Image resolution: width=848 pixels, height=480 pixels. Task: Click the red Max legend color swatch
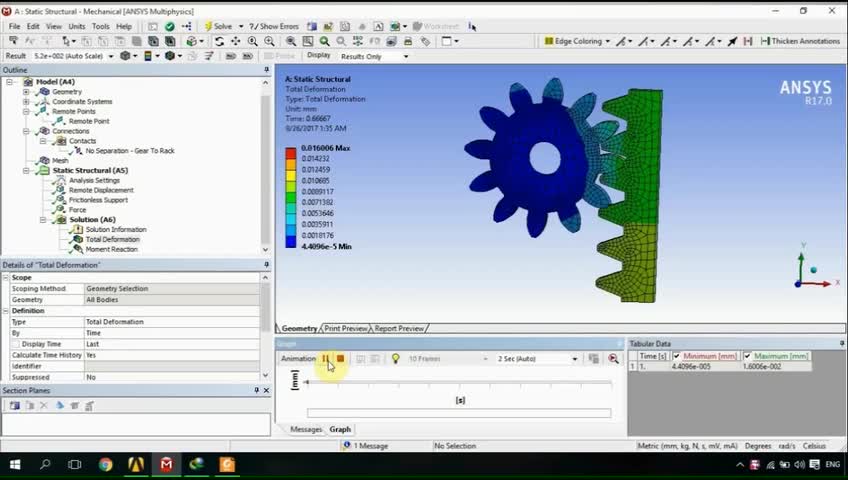[291, 153]
